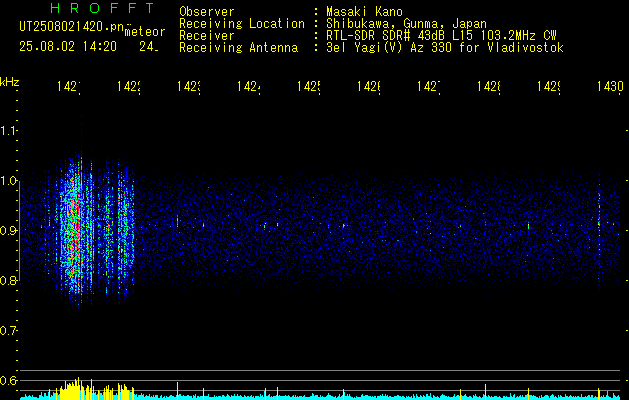Screen dimensions: 629x400
Task: Click the 0.7 frequency axis label
Action: pyautogui.click(x=8, y=331)
